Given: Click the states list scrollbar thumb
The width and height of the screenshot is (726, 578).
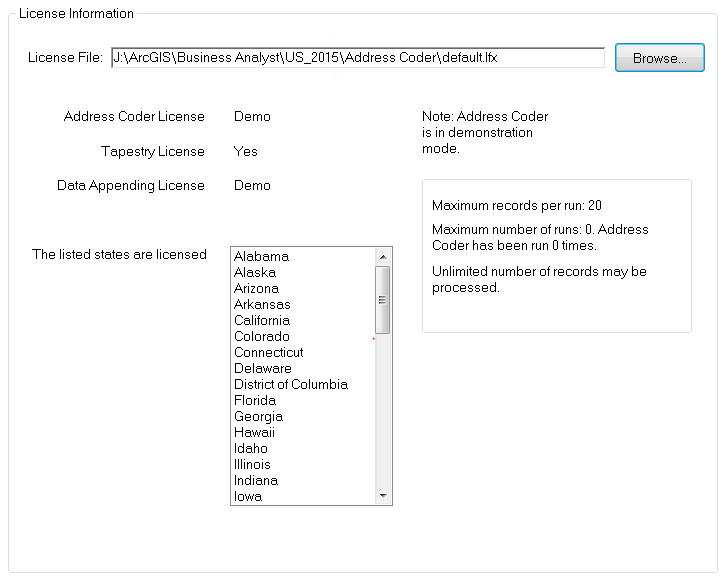Looking at the screenshot, I should coord(383,300).
